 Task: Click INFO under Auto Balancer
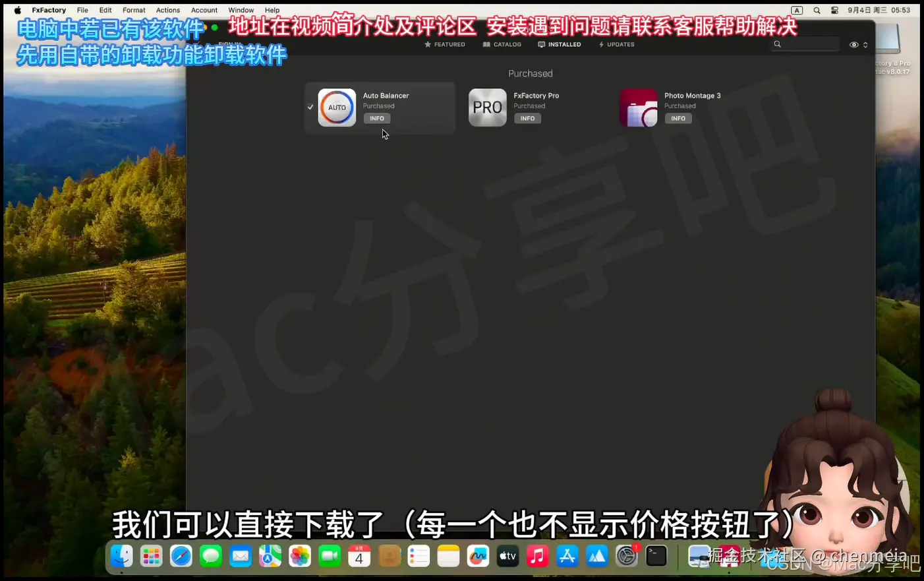376,118
